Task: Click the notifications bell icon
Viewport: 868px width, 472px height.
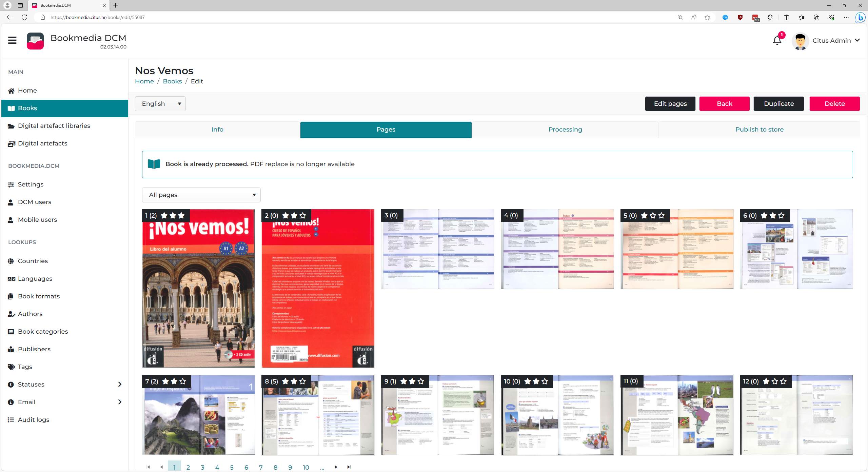Action: [x=777, y=41]
